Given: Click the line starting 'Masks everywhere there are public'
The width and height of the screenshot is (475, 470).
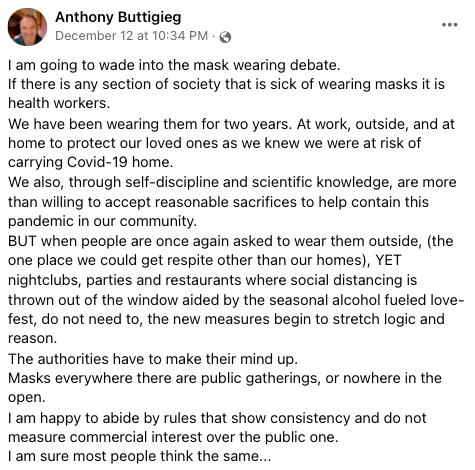Looking at the screenshot, I should tap(225, 378).
